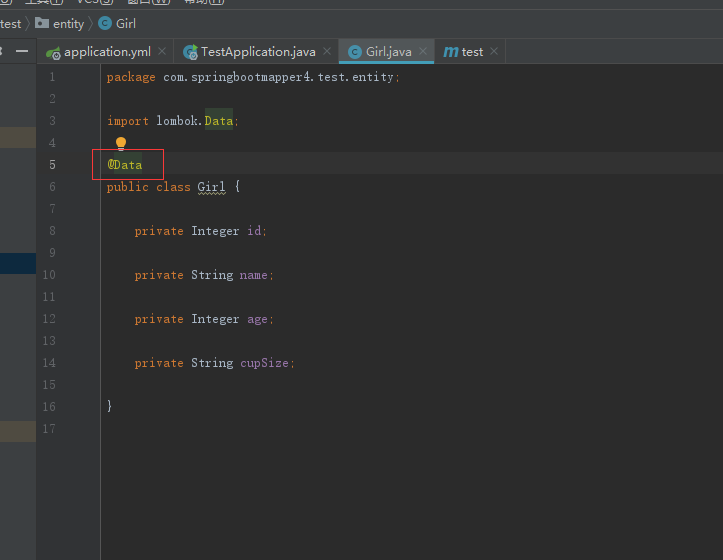Close the Maven test tab

click(494, 52)
